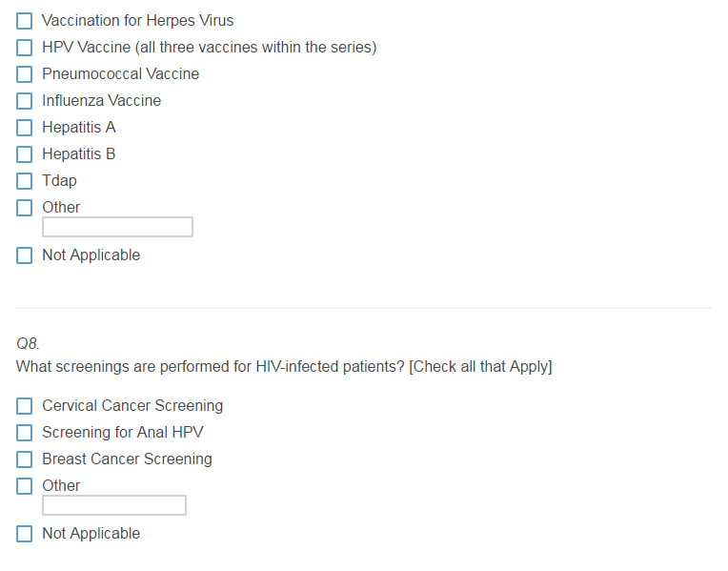This screenshot has height=571, width=728.
Task: Tick the HPV Vaccine checkbox
Action: click(x=25, y=48)
